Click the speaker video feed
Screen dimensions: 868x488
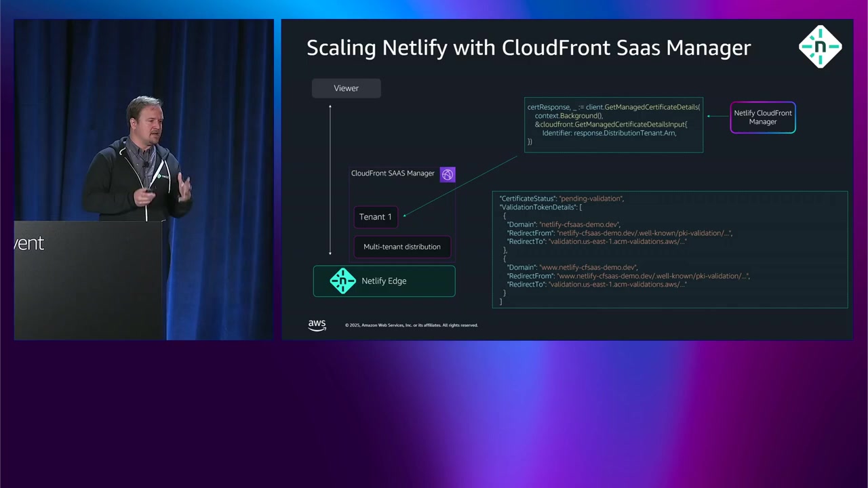point(144,180)
